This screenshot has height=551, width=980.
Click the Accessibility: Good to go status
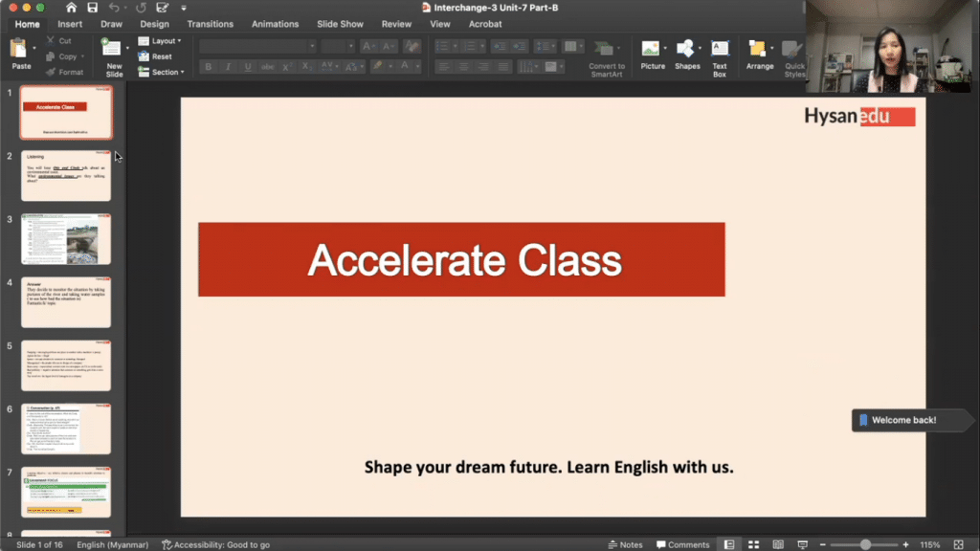215,544
